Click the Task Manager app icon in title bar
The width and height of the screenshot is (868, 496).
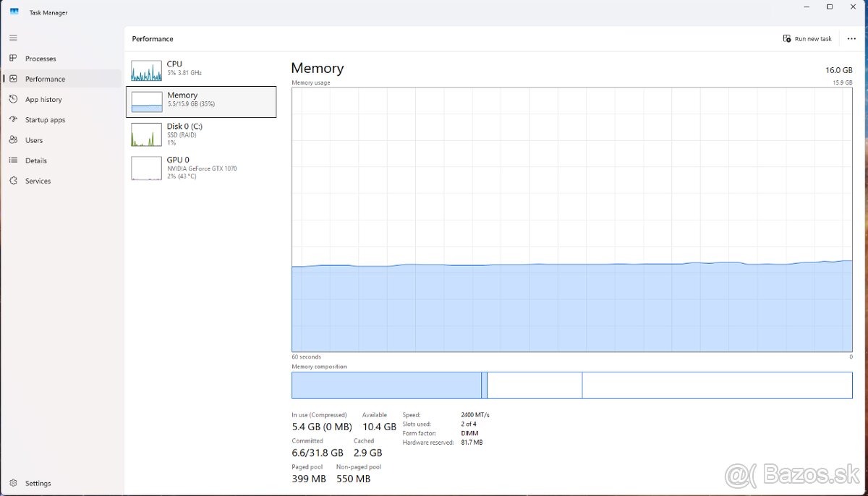[x=14, y=12]
